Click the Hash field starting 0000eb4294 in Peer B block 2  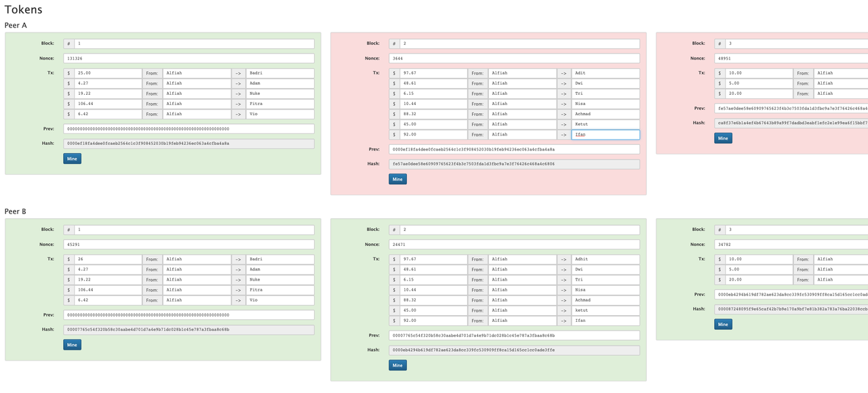[515, 350]
